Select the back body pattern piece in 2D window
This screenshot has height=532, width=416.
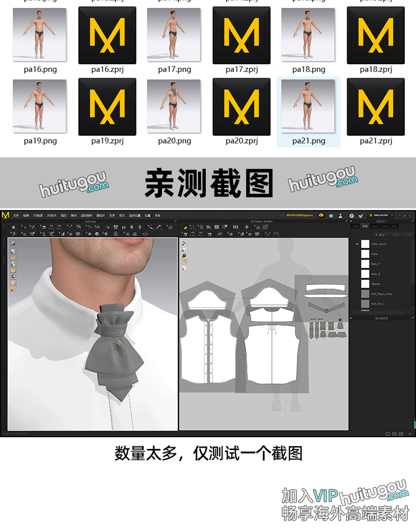point(272,353)
